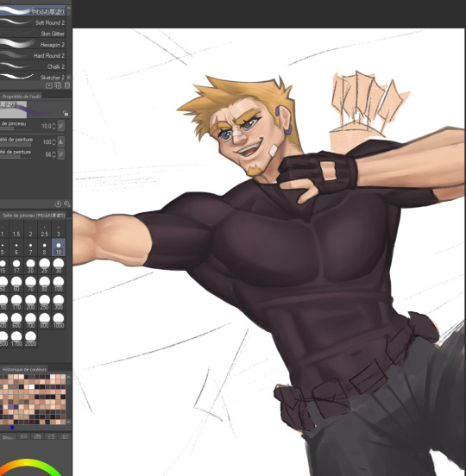Pick the light purple swatch in color history
This screenshot has width=466, height=476.
[x=11, y=407]
